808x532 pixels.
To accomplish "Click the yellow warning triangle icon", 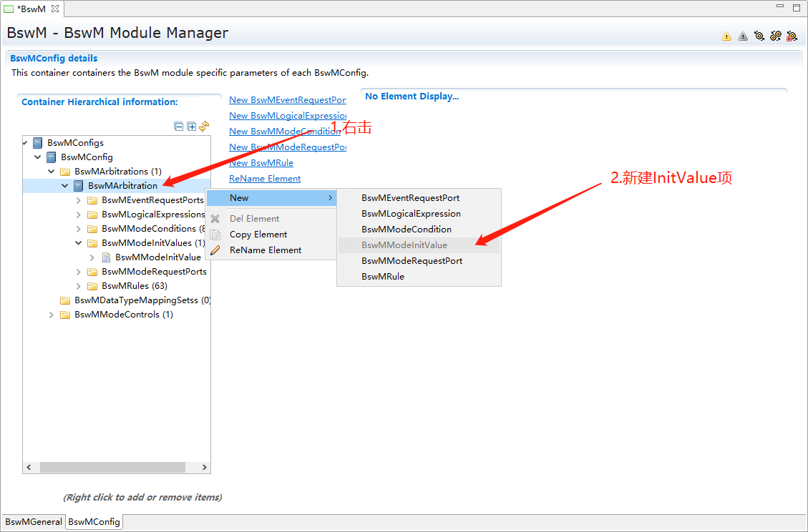I will click(726, 36).
